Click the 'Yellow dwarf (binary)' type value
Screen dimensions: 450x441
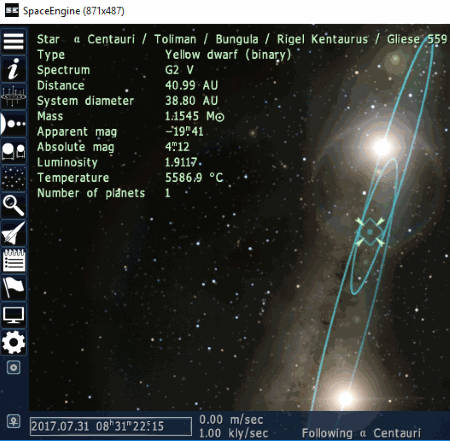[x=228, y=55]
